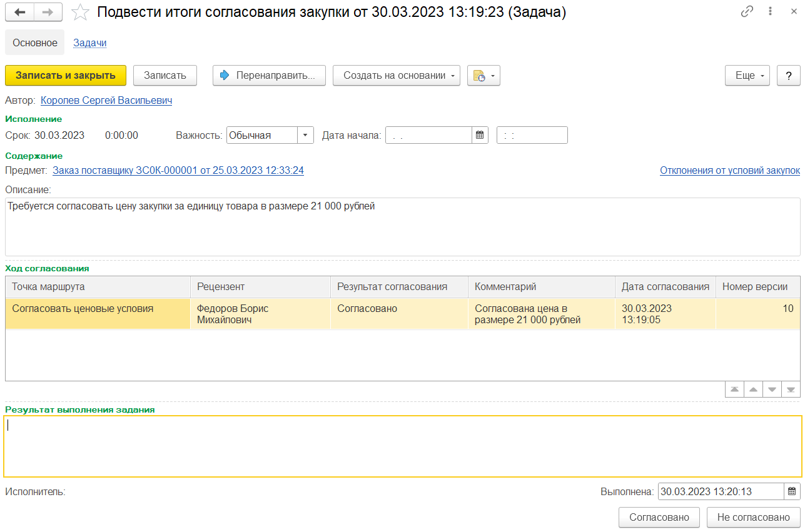The width and height of the screenshot is (805, 532).
Task: Expand the Еще menu
Action: (x=748, y=75)
